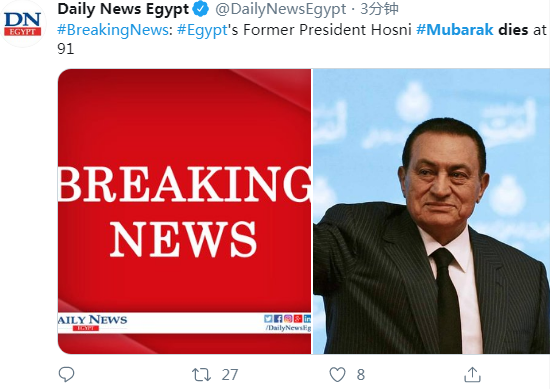Click the reply speech bubble icon
This screenshot has width=550, height=389.
(x=66, y=374)
